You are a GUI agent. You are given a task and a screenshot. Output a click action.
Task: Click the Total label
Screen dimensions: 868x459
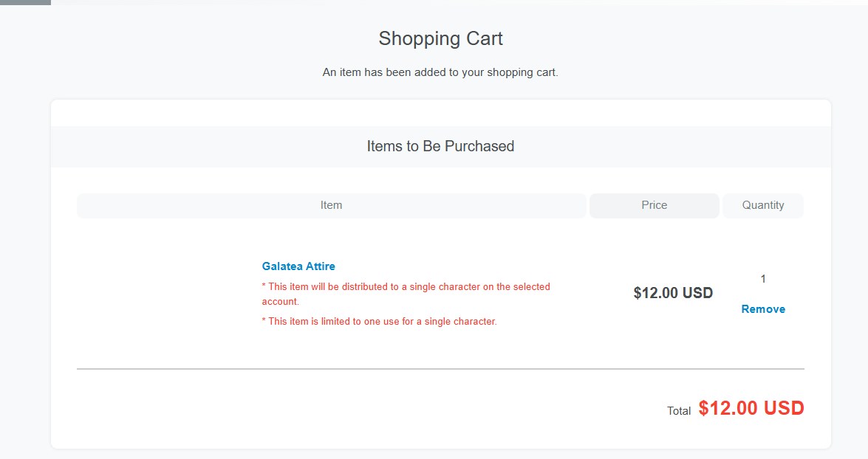point(679,411)
